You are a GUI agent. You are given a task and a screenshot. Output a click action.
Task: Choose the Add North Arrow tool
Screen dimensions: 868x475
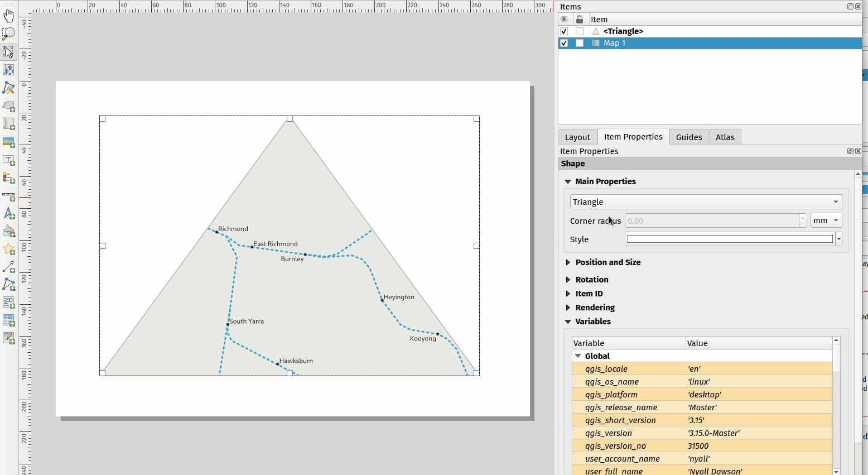[9, 214]
